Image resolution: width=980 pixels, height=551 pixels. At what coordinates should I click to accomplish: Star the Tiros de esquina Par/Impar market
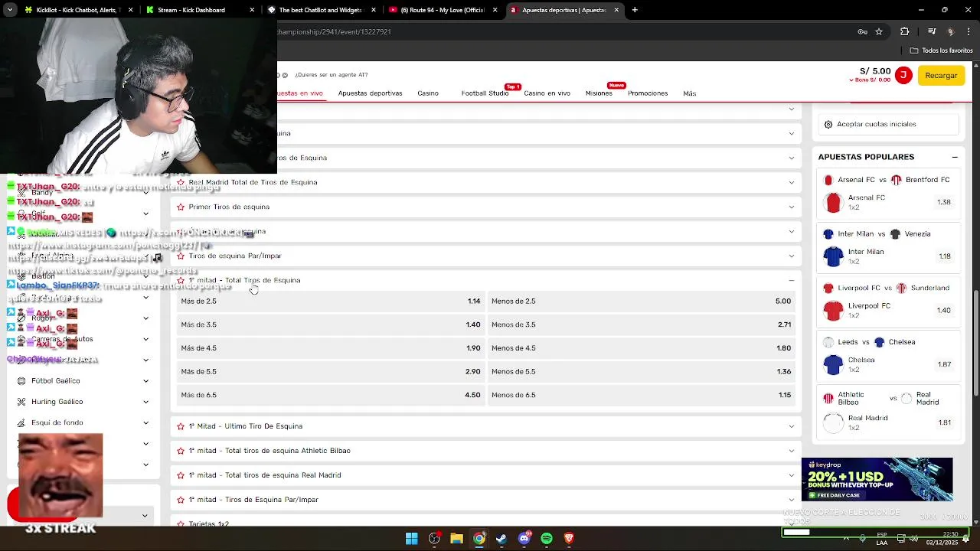(181, 256)
